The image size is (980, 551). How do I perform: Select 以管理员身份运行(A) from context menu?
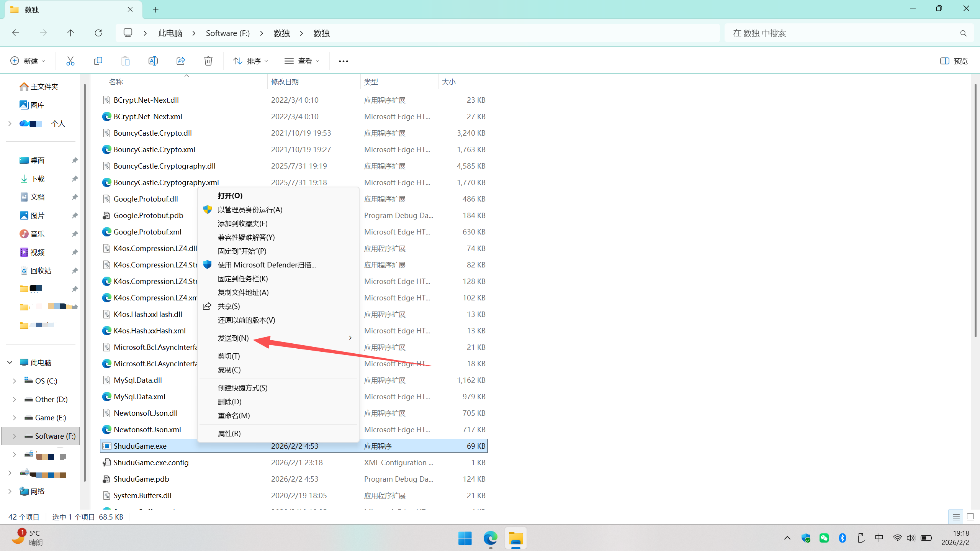tap(250, 210)
